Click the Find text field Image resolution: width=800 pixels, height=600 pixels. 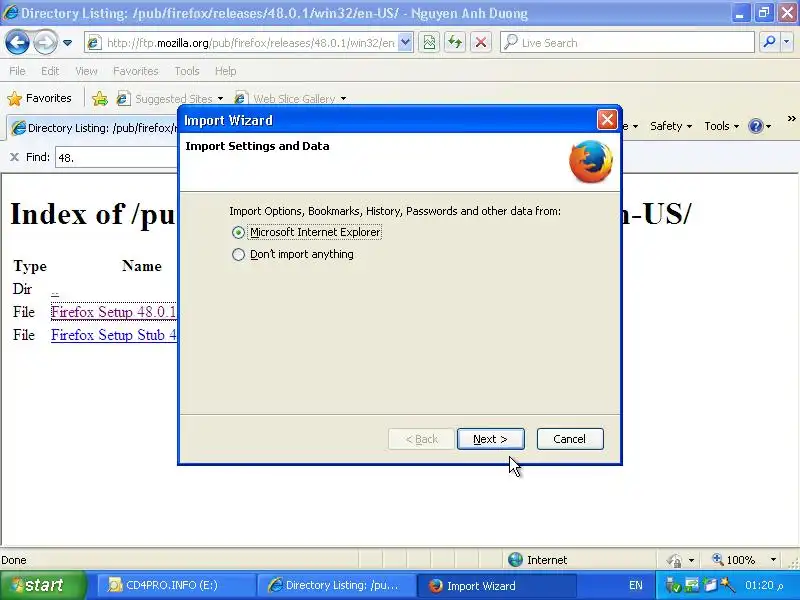click(116, 158)
